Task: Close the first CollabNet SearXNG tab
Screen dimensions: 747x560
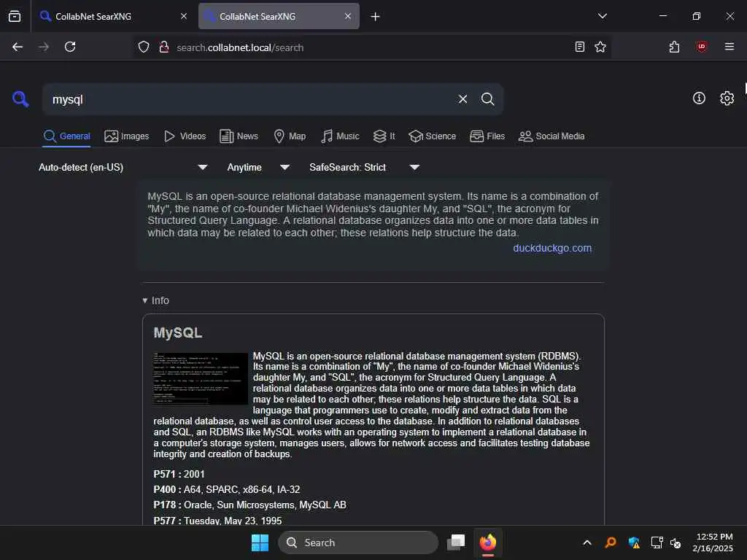Action: [x=184, y=16]
